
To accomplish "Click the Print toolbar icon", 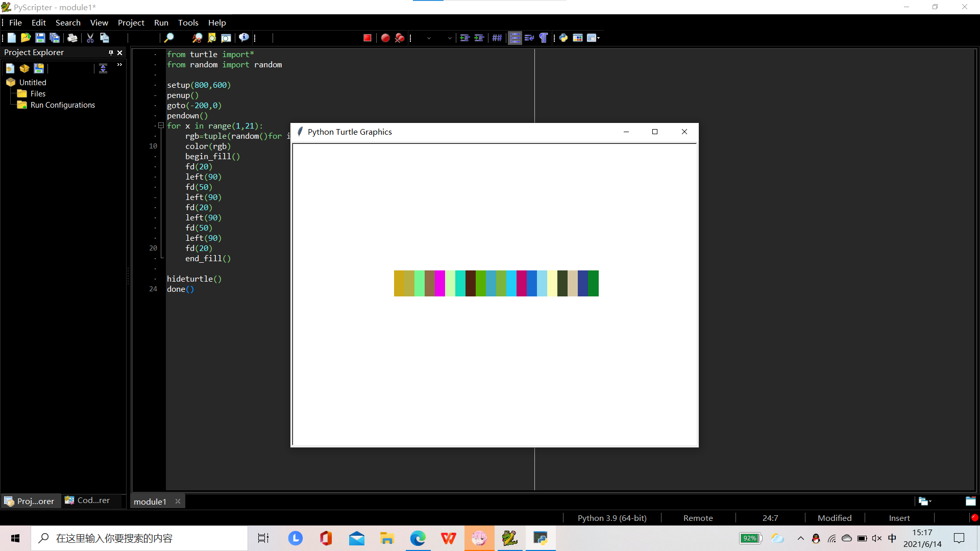I will [x=72, y=38].
